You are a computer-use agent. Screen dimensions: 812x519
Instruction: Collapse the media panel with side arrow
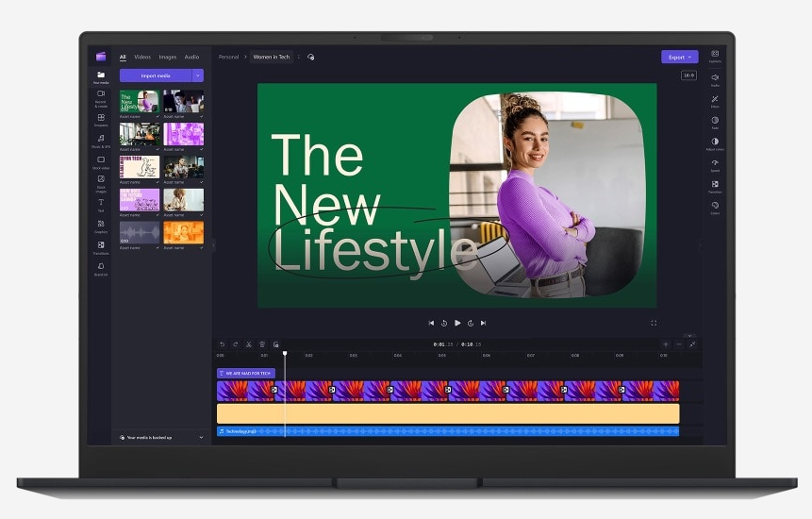click(213, 245)
